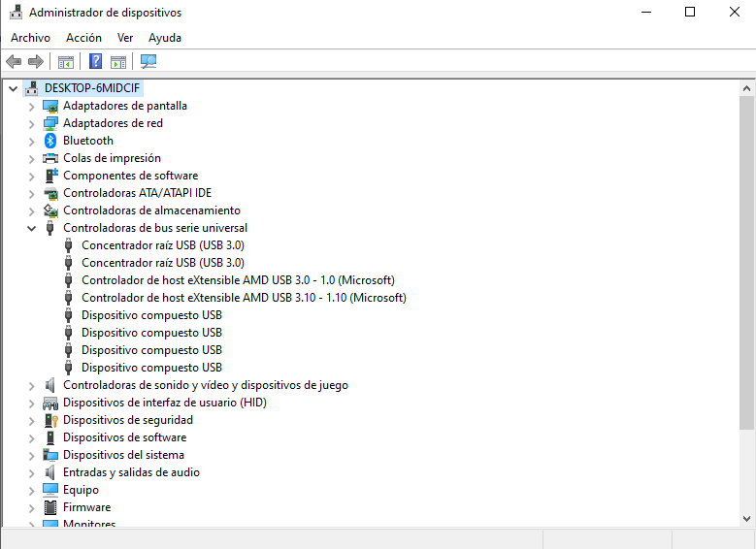This screenshot has height=549, width=756.
Task: Select the first Dispositivo compuesto USB
Action: pos(151,315)
